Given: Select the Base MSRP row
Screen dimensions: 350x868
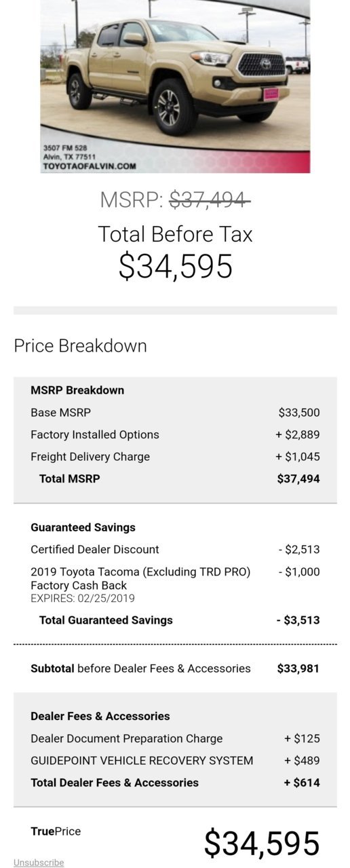Looking at the screenshot, I should click(175, 413).
